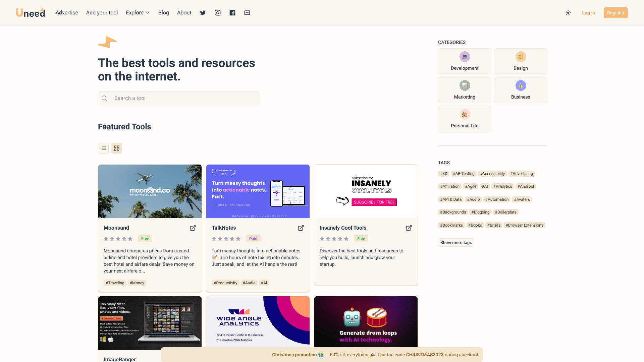Expand the Explore menu
Image resolution: width=644 pixels, height=362 pixels.
tap(137, 12)
